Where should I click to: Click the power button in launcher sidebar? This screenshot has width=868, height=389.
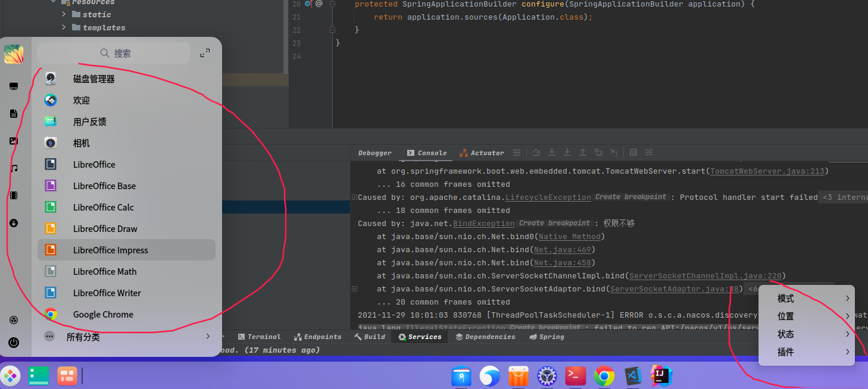pos(14,343)
